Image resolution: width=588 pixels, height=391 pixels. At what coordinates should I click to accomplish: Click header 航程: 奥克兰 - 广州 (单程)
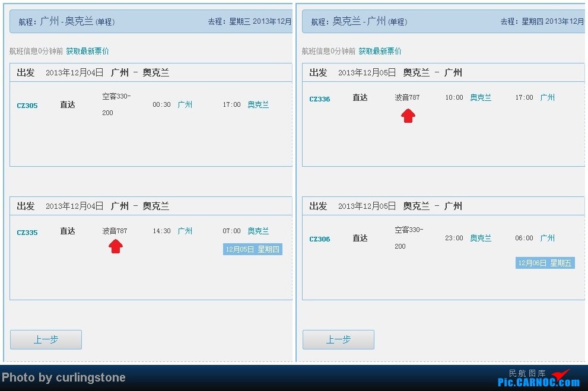click(x=359, y=21)
